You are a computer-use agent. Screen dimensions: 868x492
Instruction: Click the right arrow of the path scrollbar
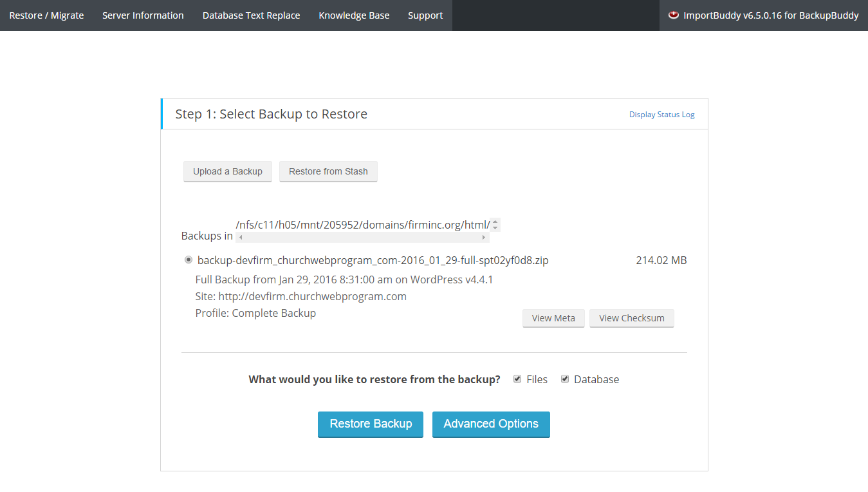[484, 238]
